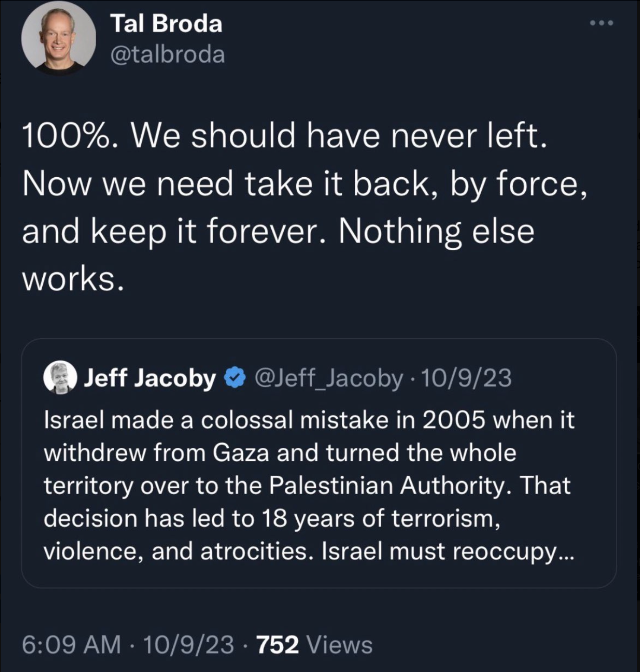The width and height of the screenshot is (640, 672).
Task: Click the @talbroda handle
Action: coord(168,54)
